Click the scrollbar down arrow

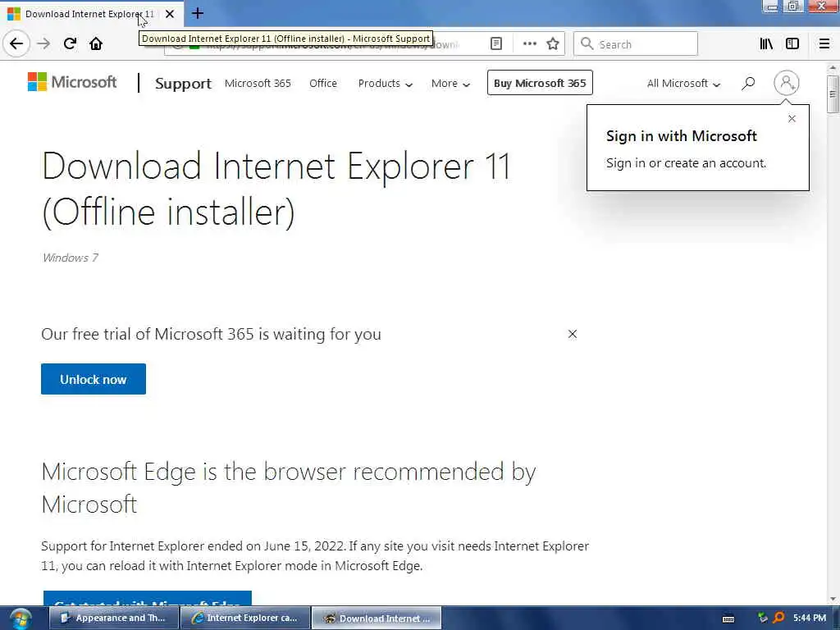(x=833, y=599)
